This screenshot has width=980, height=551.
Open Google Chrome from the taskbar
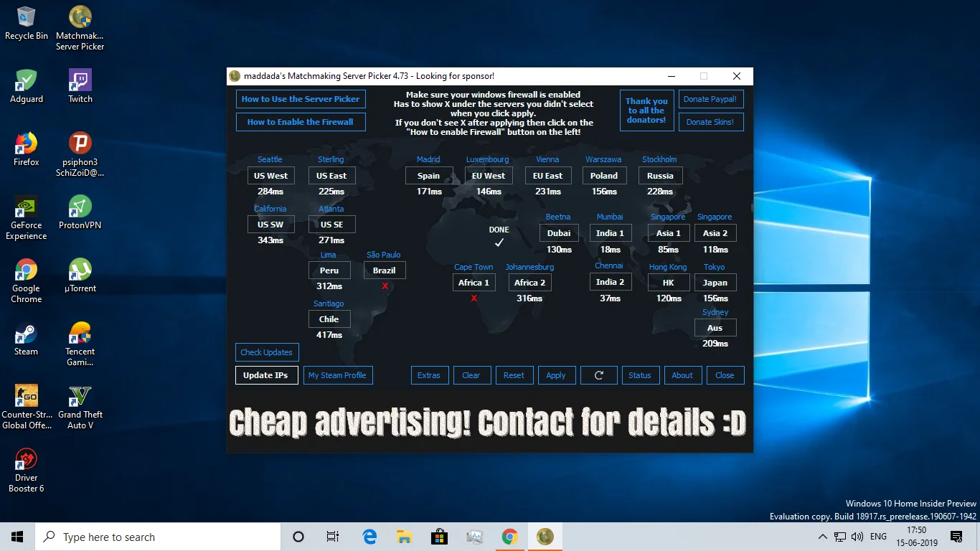point(509,536)
